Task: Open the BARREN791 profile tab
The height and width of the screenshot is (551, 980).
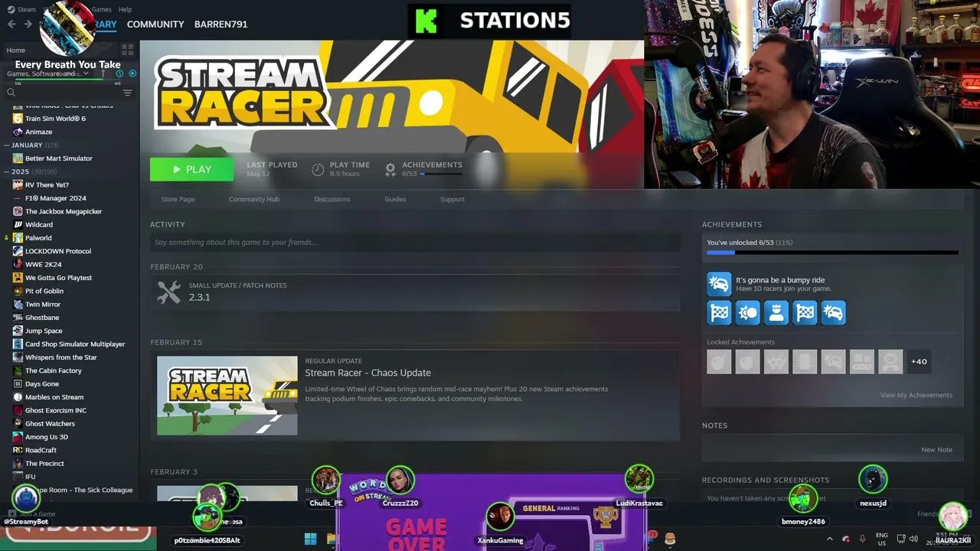Action: pos(220,24)
